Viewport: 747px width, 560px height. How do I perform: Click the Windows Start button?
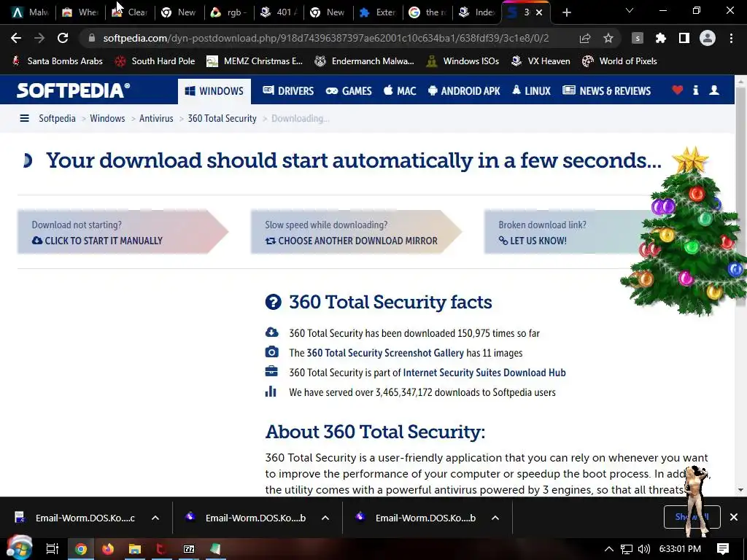tap(19, 548)
